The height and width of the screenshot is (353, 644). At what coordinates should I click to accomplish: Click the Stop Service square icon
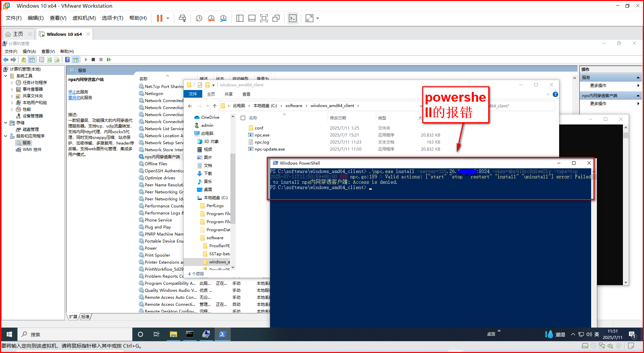click(x=93, y=60)
